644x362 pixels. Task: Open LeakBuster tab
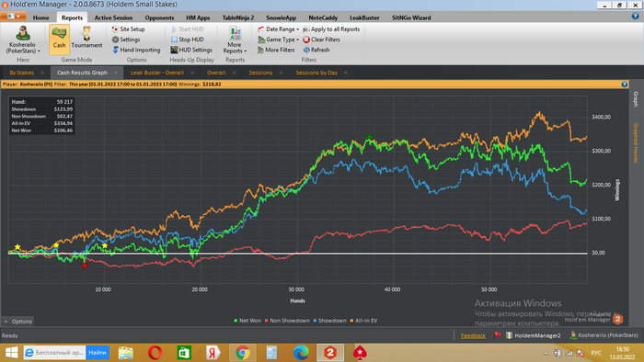[x=364, y=17]
